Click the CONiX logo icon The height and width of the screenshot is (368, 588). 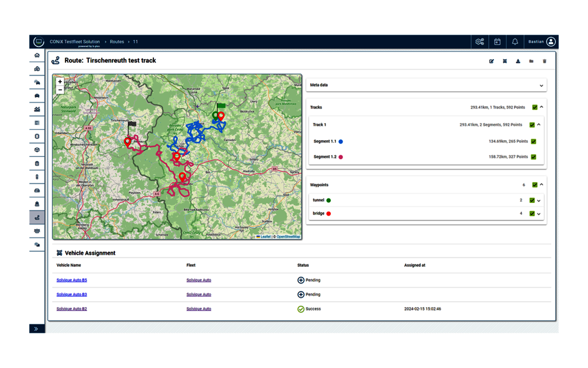(x=38, y=41)
